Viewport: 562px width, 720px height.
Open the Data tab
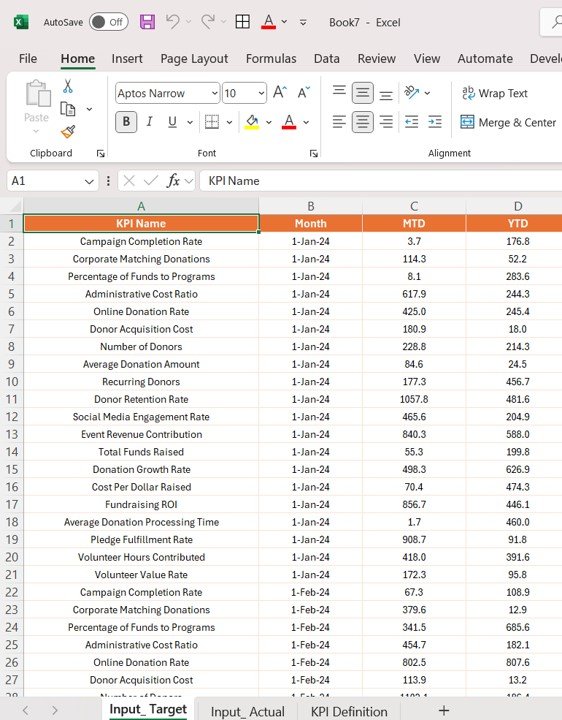tap(326, 59)
